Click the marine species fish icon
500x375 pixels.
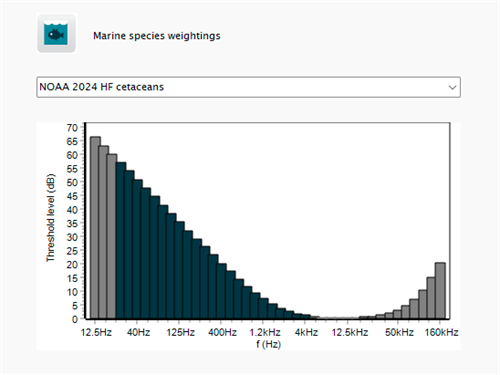[x=56, y=33]
